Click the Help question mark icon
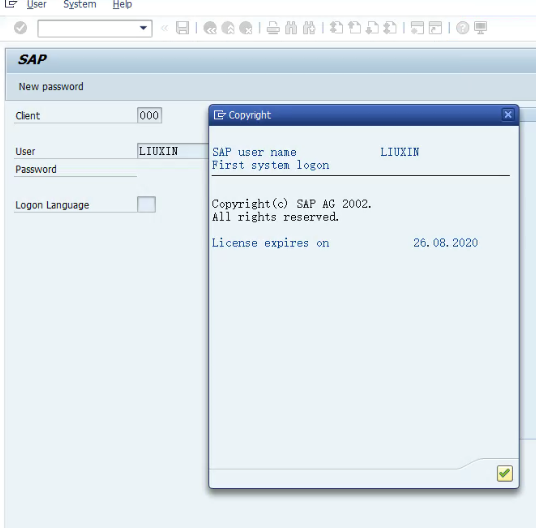 click(463, 28)
